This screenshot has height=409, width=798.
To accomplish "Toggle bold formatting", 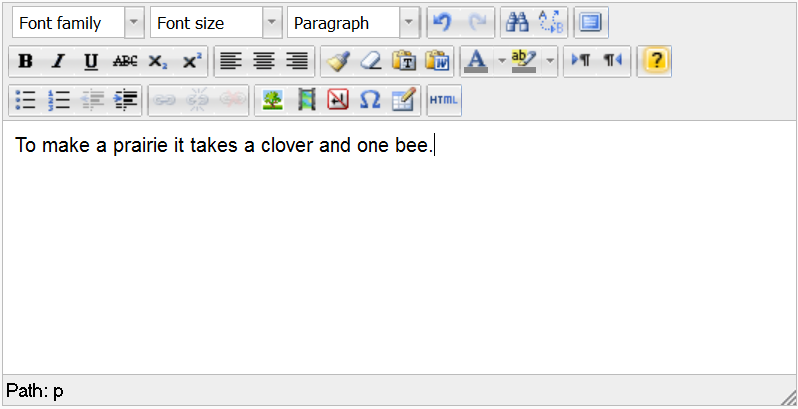I will pyautogui.click(x=25, y=62).
